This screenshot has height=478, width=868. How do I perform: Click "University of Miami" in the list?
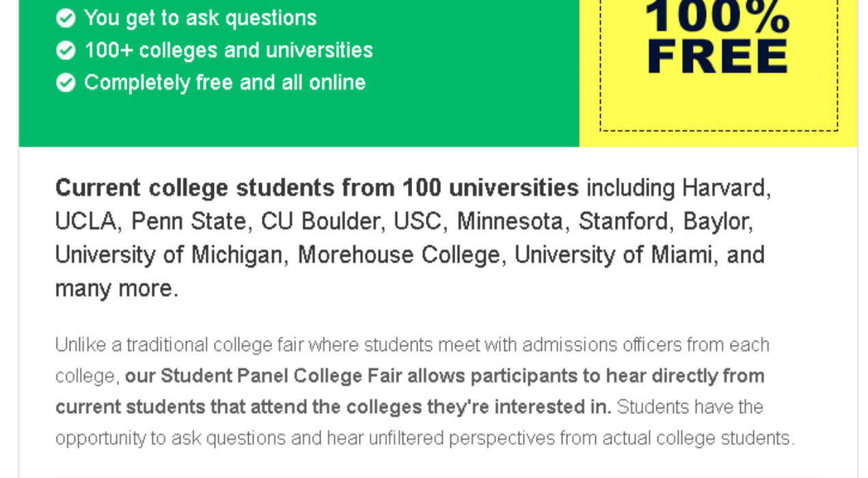point(613,255)
